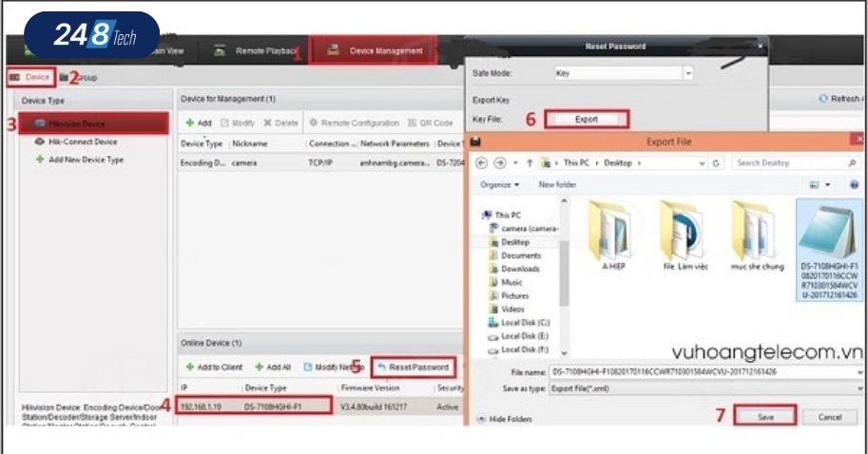Switch to the Remote Playback tab
This screenshot has height=454, width=868.
coord(256,51)
